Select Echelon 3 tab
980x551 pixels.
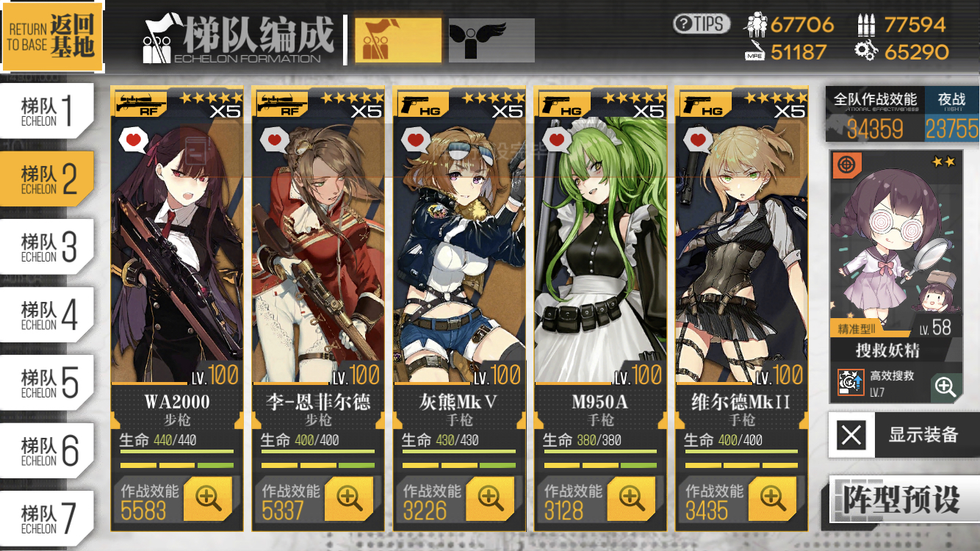[47, 247]
